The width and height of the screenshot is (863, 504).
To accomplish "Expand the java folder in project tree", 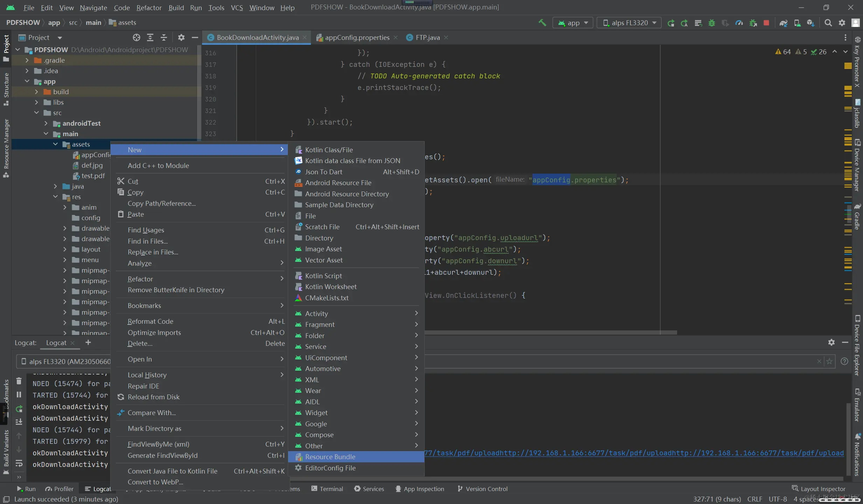I will (55, 186).
